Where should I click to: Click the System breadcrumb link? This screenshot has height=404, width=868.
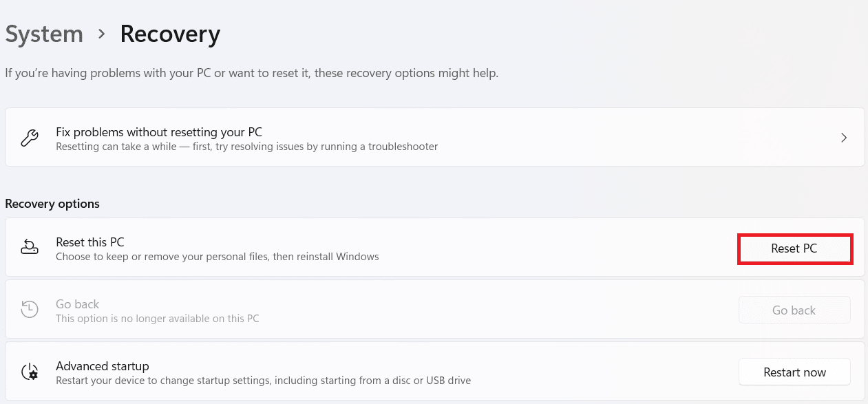[44, 34]
